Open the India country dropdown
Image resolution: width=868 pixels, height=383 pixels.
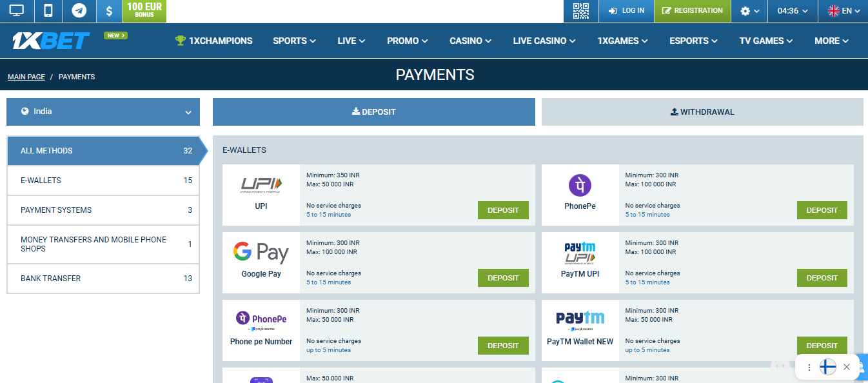click(x=103, y=112)
